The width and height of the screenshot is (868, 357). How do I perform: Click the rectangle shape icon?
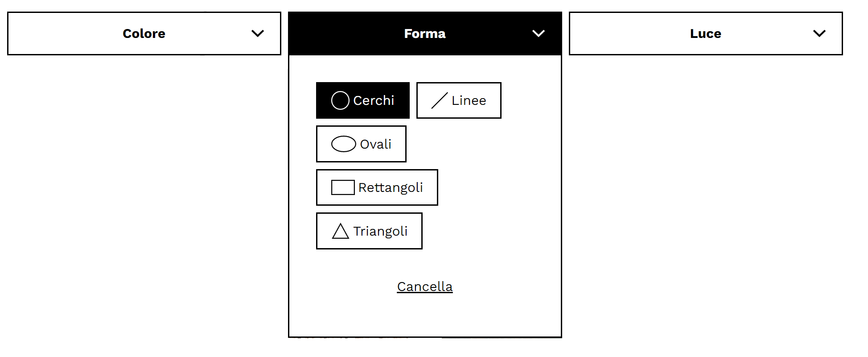[343, 187]
